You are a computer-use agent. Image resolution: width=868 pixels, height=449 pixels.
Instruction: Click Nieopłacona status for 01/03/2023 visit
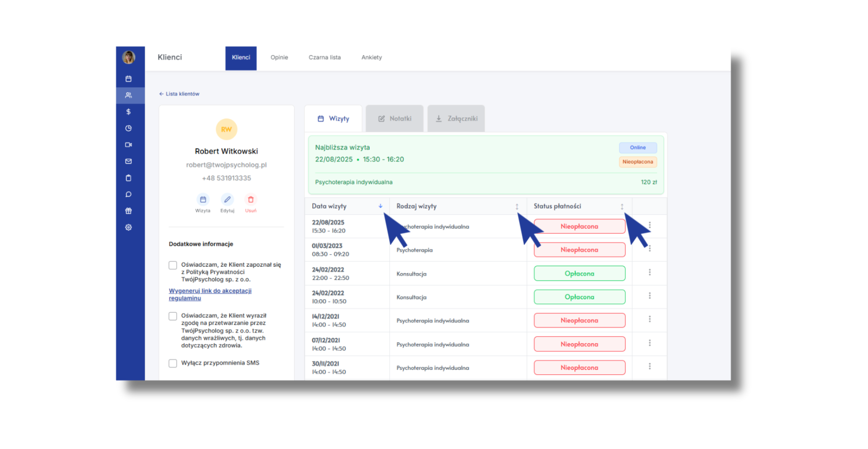(x=579, y=250)
